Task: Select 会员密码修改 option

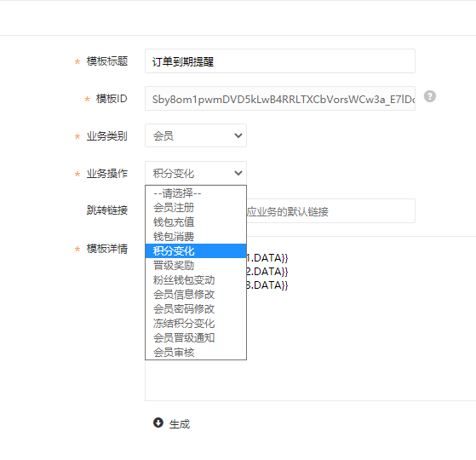Action: pos(196,309)
